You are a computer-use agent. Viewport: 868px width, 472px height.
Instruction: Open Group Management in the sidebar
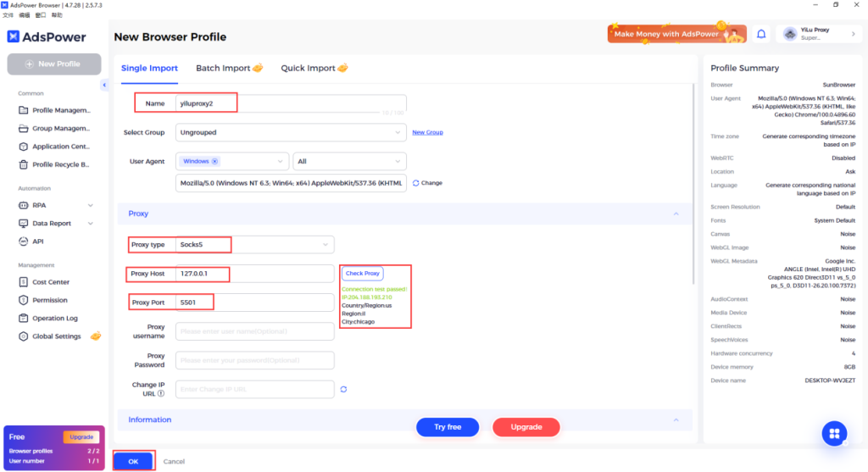click(x=54, y=128)
